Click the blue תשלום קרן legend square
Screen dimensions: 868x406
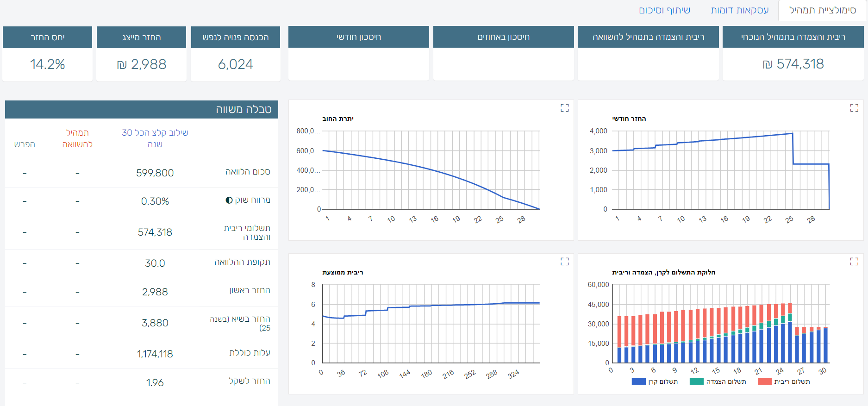(x=638, y=381)
